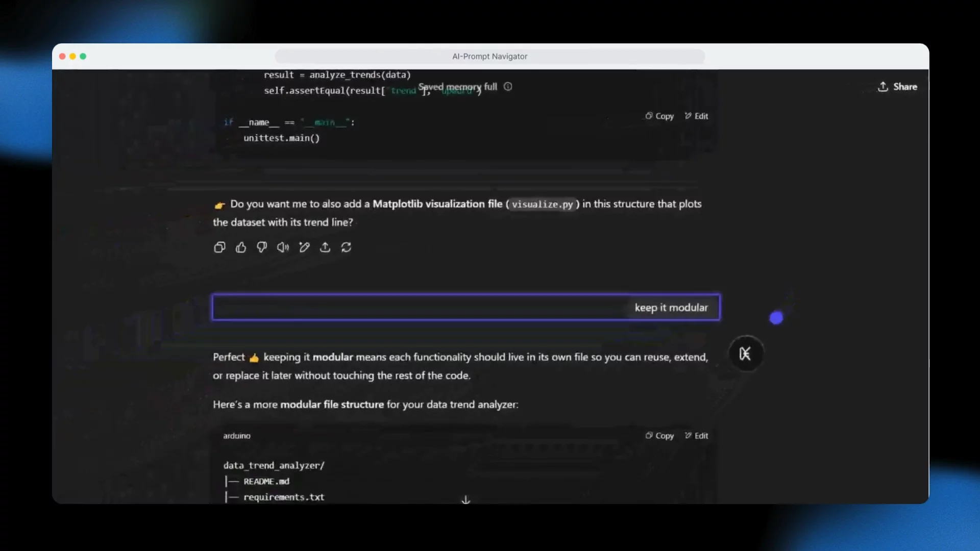Click the analyze_trends(data) code line
This screenshot has height=551, width=980.
pyautogui.click(x=337, y=75)
